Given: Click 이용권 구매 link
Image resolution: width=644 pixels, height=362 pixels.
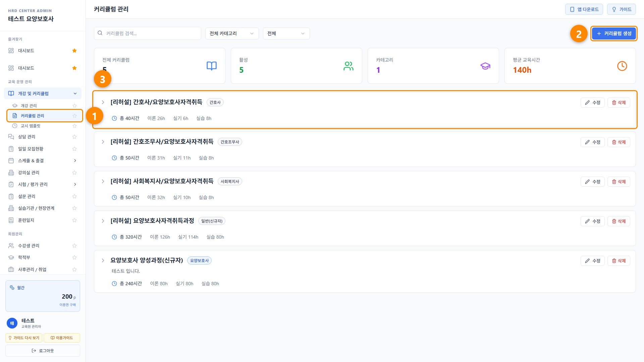Looking at the screenshot, I should (68, 305).
